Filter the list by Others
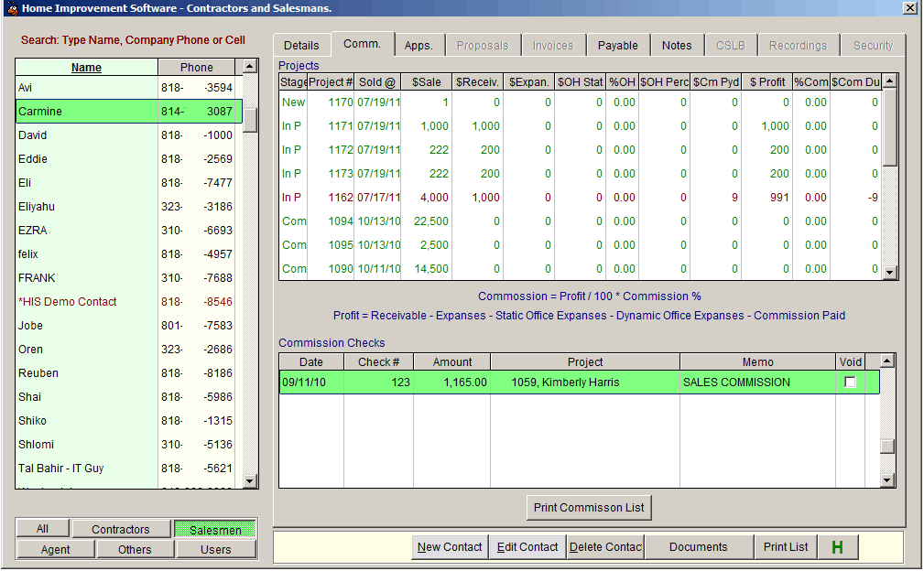This screenshot has width=924, height=571. pyautogui.click(x=135, y=549)
